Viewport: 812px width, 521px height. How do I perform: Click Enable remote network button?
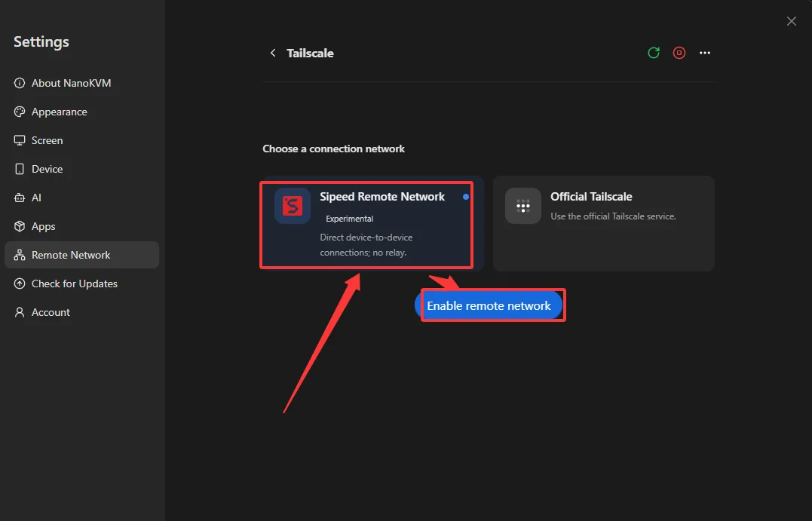489,305
